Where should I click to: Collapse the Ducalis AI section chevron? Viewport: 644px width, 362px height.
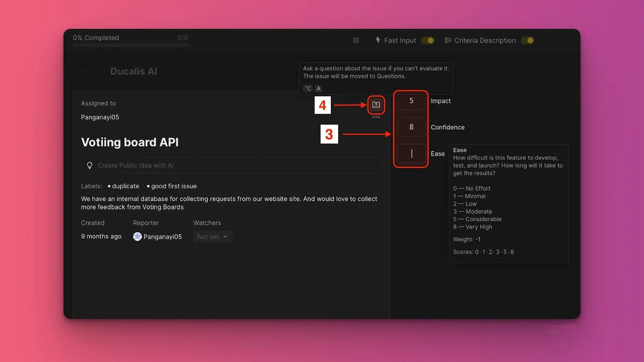click(83, 72)
